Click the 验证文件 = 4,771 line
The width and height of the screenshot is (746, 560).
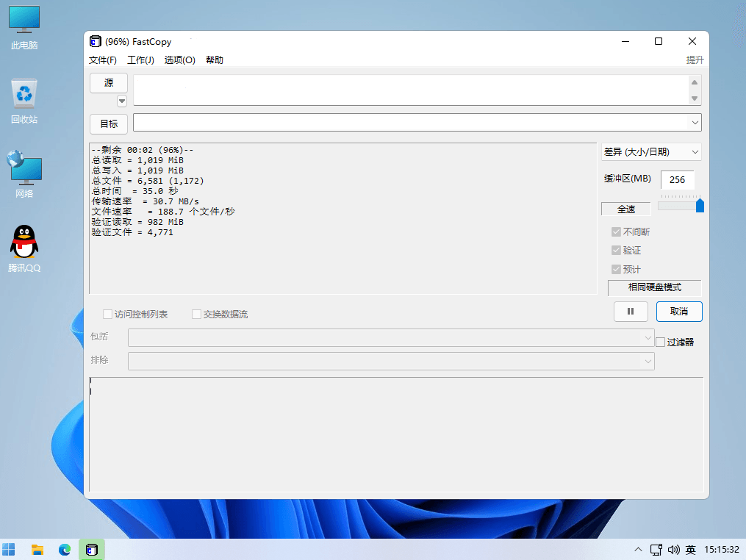point(132,232)
